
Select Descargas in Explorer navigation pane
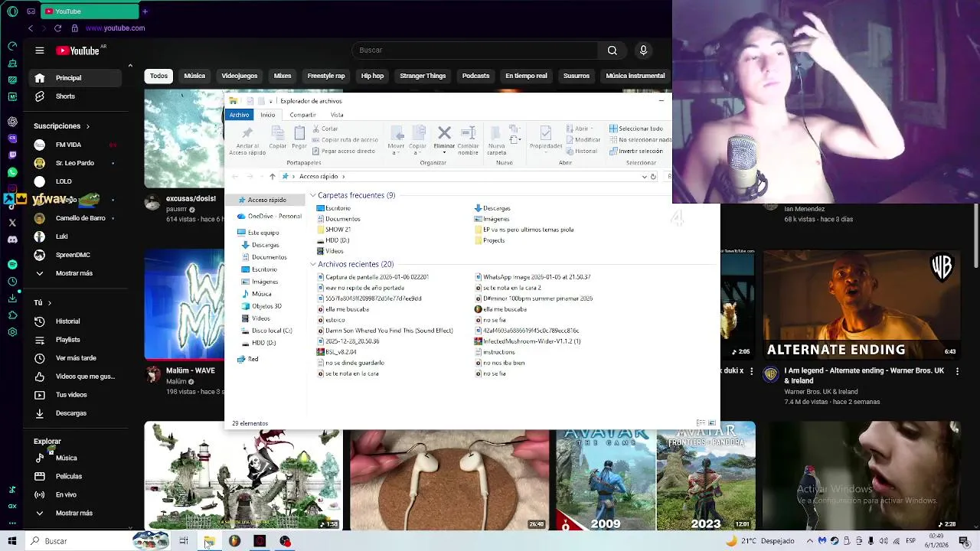pyautogui.click(x=260, y=245)
